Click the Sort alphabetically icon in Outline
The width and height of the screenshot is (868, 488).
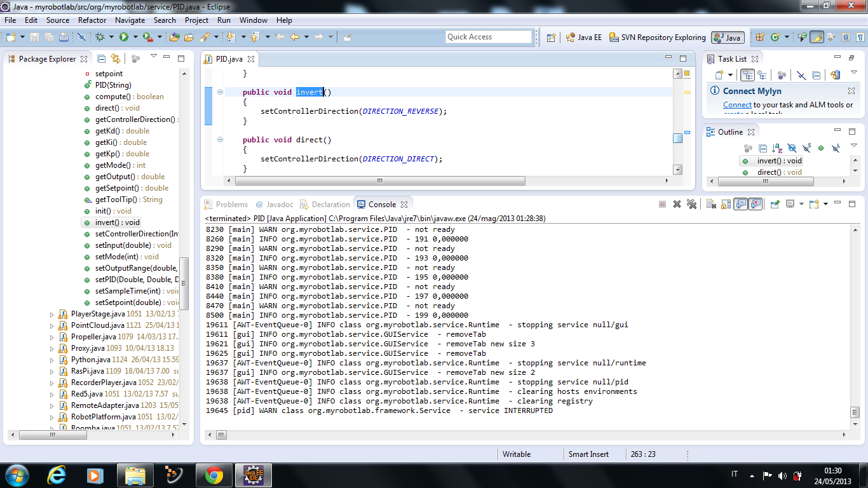click(777, 148)
